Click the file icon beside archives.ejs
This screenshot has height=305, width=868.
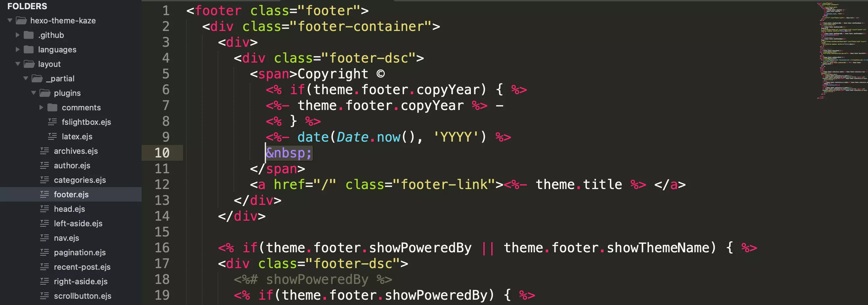point(44,151)
